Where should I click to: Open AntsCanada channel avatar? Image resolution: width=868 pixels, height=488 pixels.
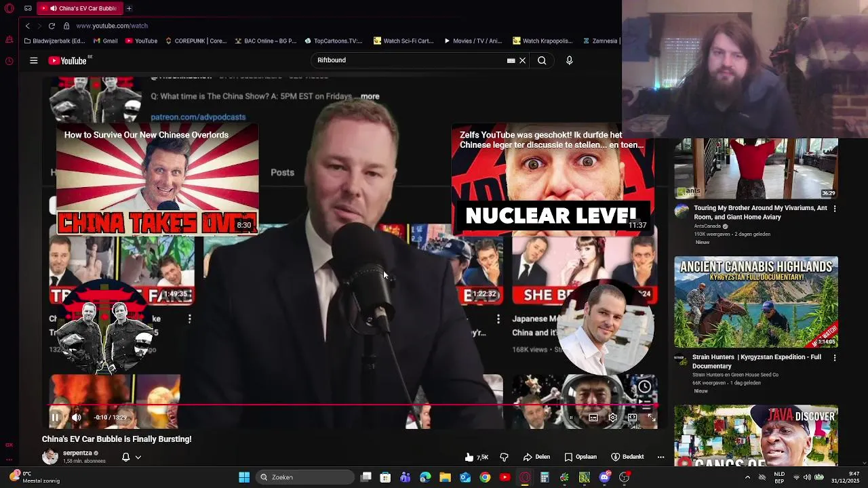682,211
